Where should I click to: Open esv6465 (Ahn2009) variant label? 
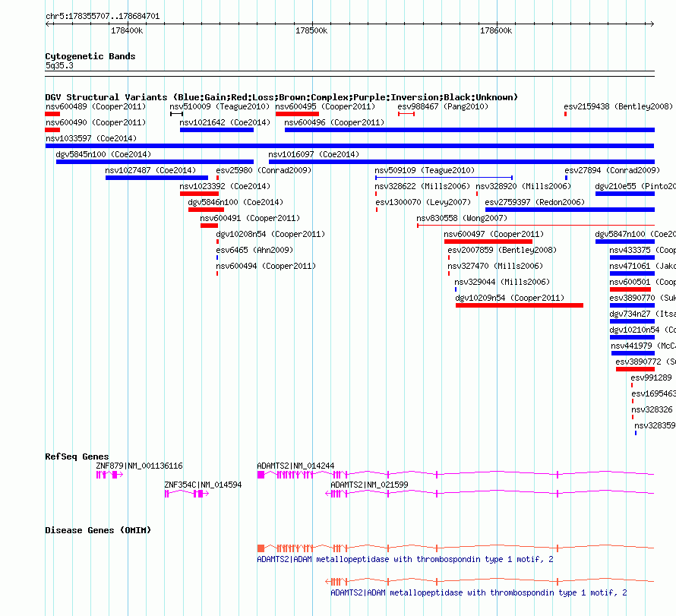coord(254,250)
